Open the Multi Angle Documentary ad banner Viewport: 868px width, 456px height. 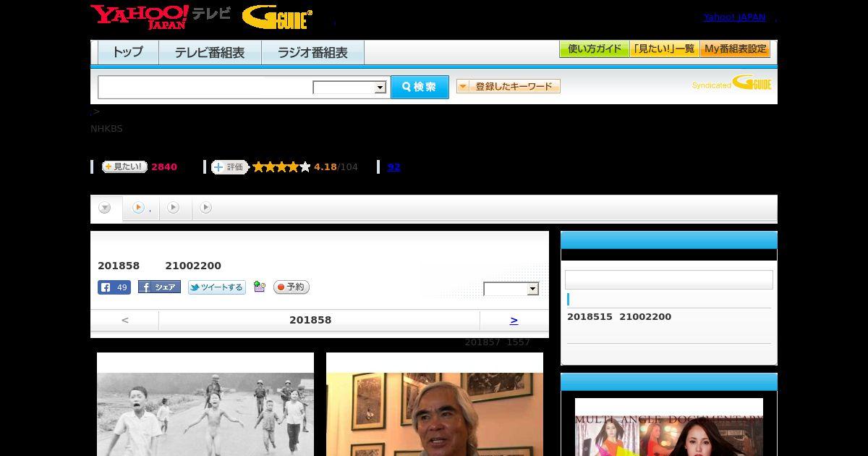pos(669,427)
